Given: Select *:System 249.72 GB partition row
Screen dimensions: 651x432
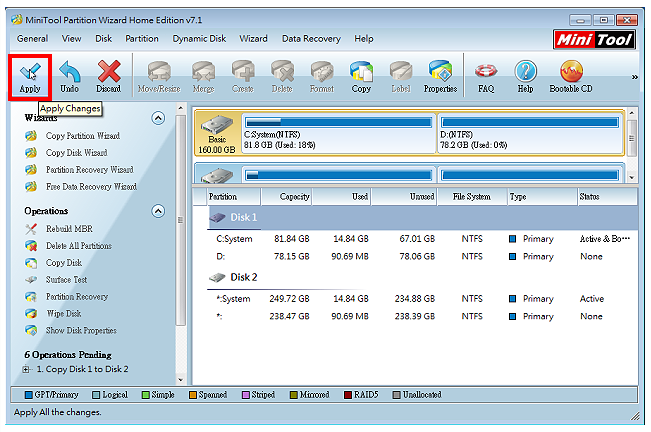Looking at the screenshot, I should (x=423, y=299).
